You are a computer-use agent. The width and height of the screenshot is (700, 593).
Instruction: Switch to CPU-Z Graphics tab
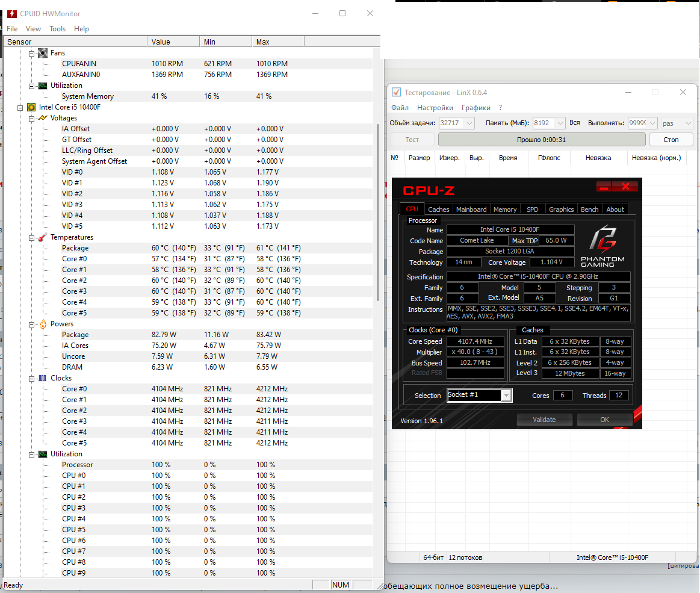coord(561,210)
